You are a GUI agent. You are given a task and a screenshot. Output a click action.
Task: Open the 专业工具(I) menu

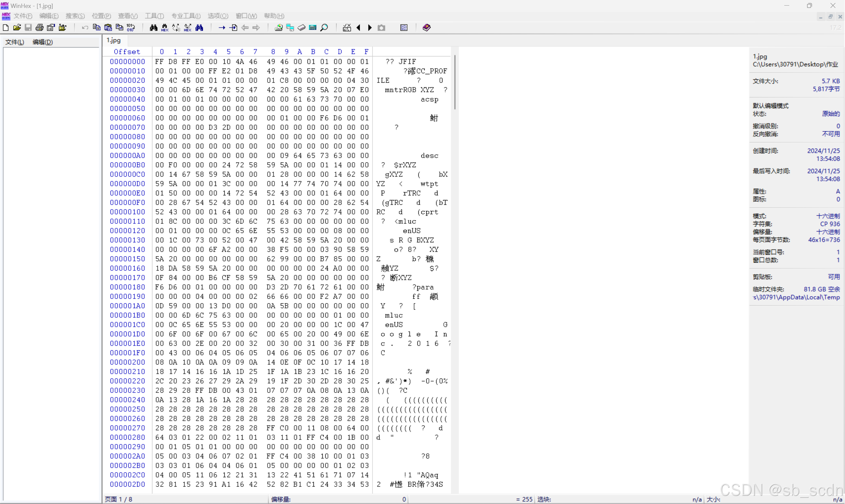pos(186,16)
